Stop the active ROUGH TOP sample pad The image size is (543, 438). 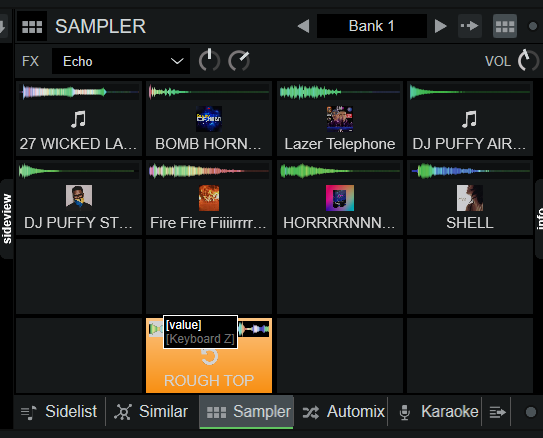pos(209,356)
